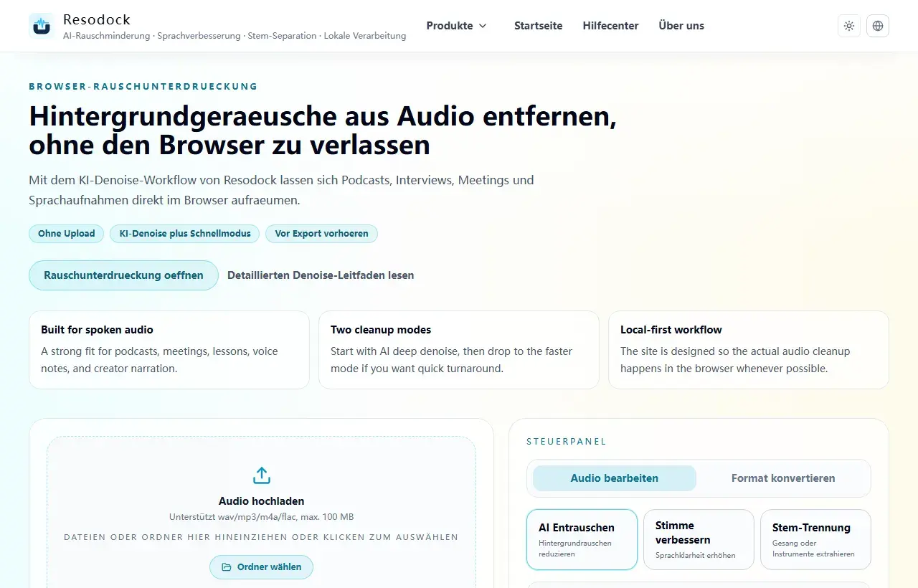Open Detaillierten Denoise-Leitfaden lesen link

pos(321,275)
